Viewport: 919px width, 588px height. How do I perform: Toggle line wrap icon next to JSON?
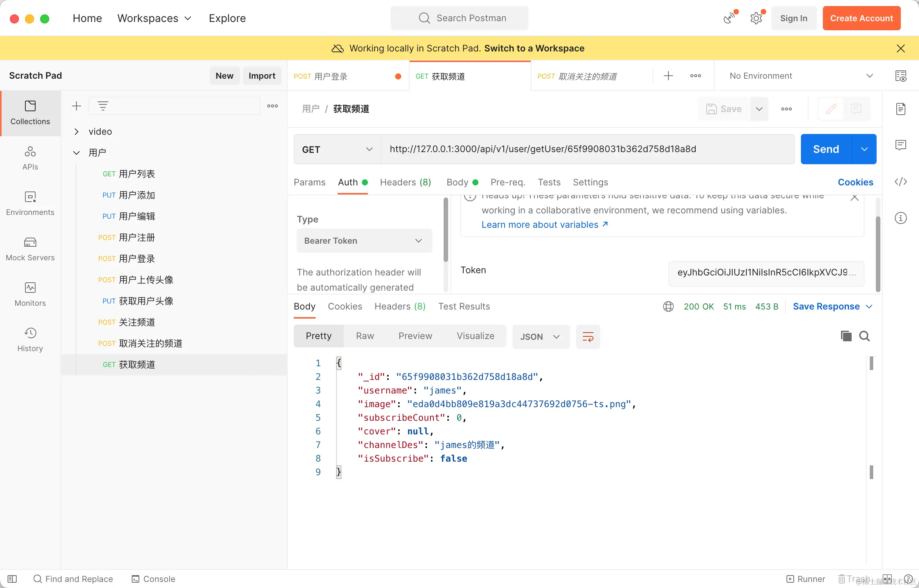(x=588, y=337)
